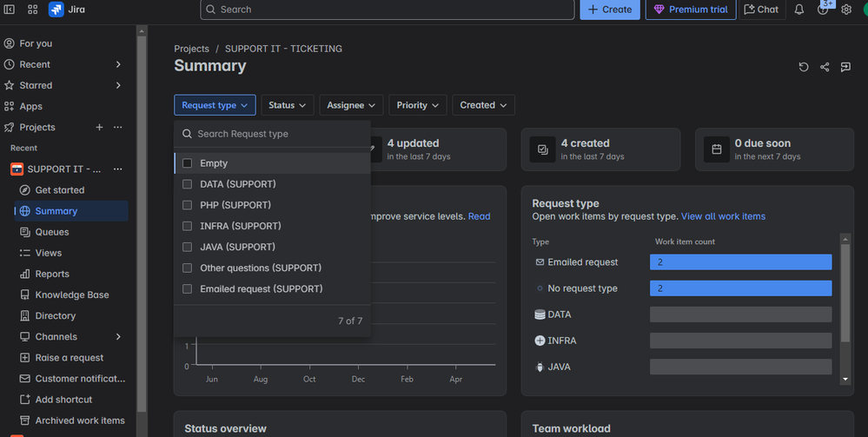Select Summary in project navigation
This screenshot has height=437, width=868.
pos(71,211)
